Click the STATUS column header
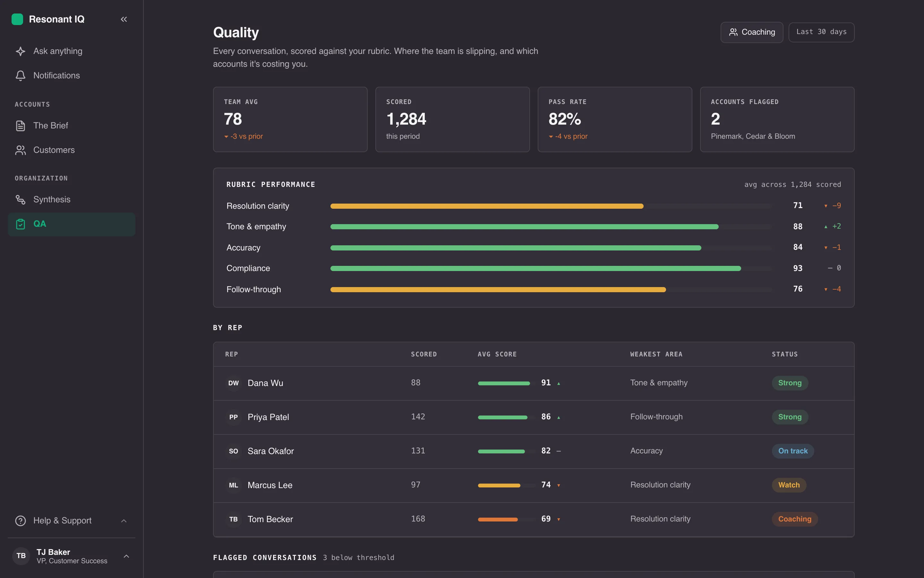This screenshot has height=578, width=924. tap(785, 355)
